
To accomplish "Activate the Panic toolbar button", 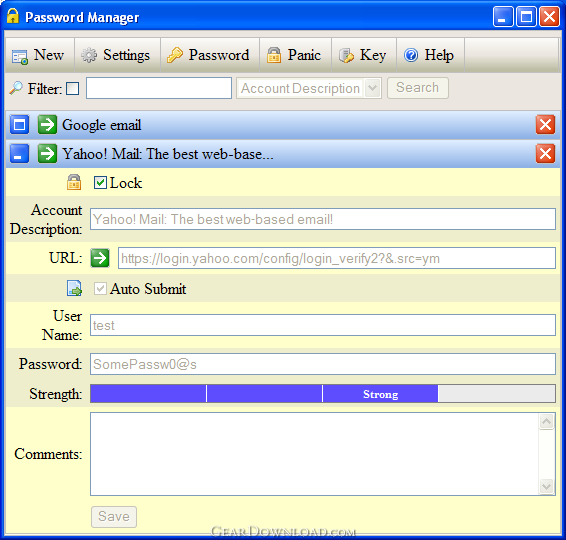I will 295,55.
